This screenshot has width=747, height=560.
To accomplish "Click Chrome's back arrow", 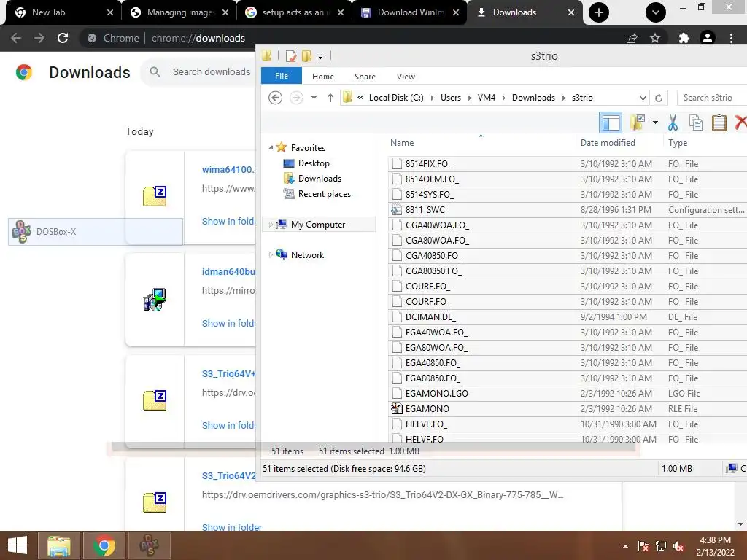I will (x=16, y=38).
